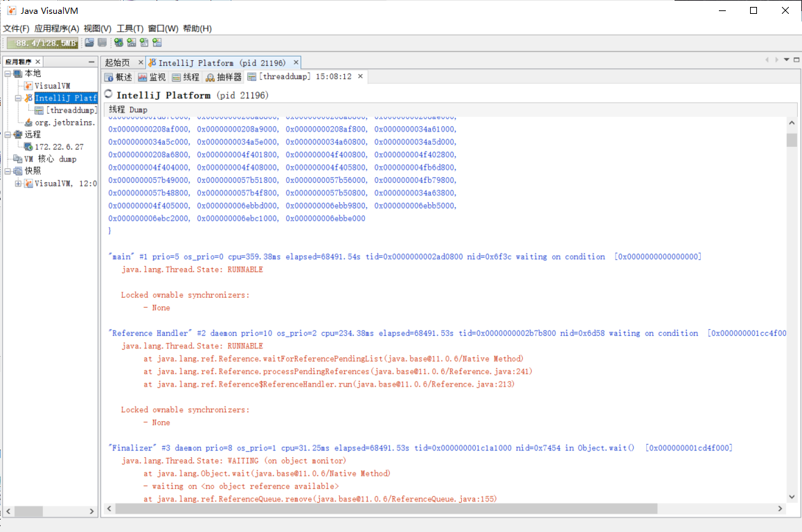This screenshot has width=802, height=532.
Task: Click the WAITING (on object monitor) state line
Action: click(233, 461)
